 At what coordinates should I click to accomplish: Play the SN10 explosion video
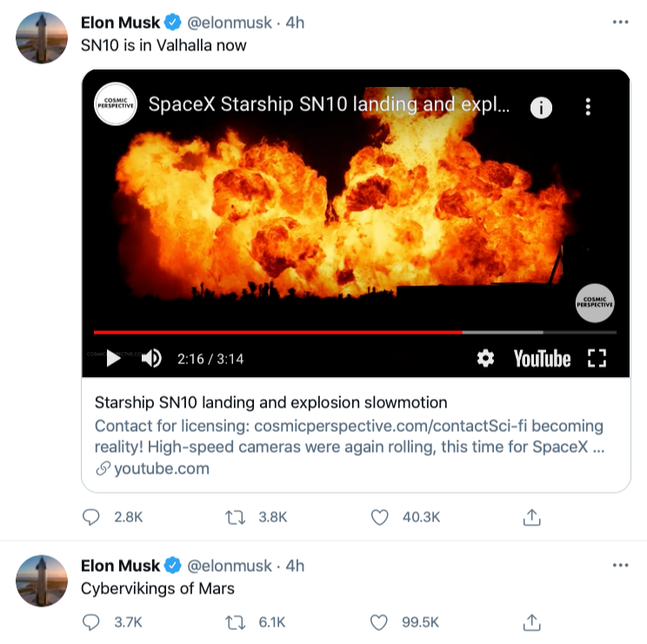[x=113, y=358]
